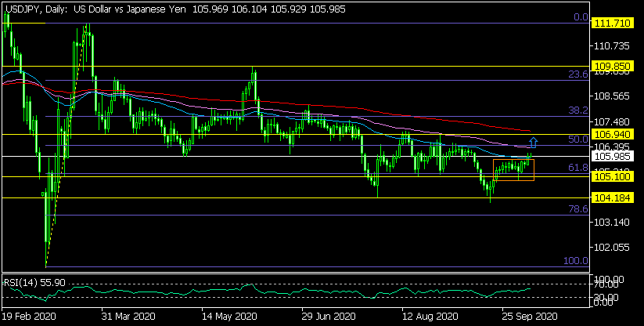Click the 14 May 2020 date label
644x326 pixels.
tap(229, 317)
